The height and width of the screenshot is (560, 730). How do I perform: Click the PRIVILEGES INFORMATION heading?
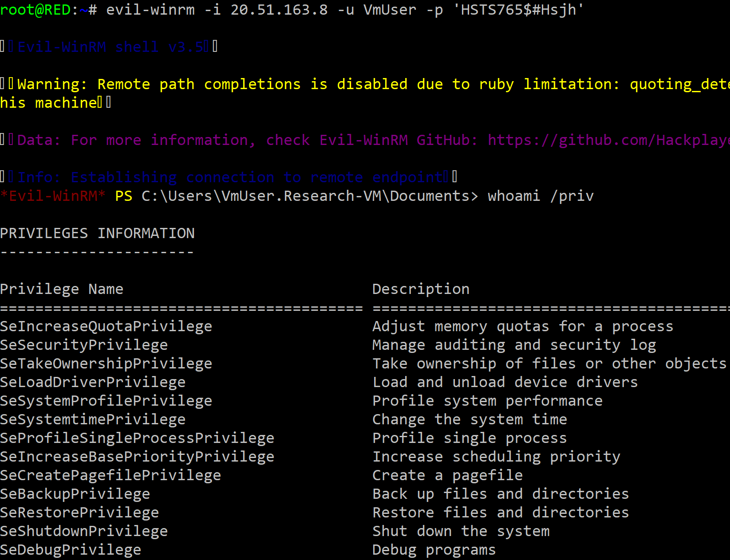pos(97,233)
